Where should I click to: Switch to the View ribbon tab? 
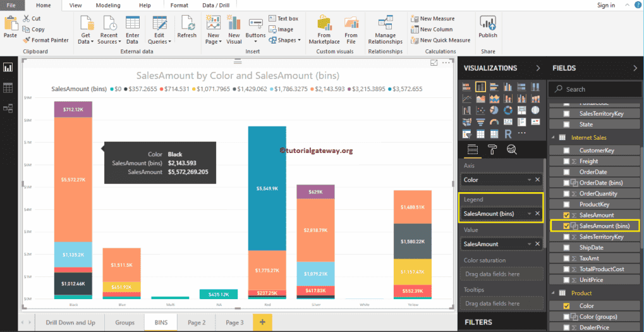(x=75, y=5)
